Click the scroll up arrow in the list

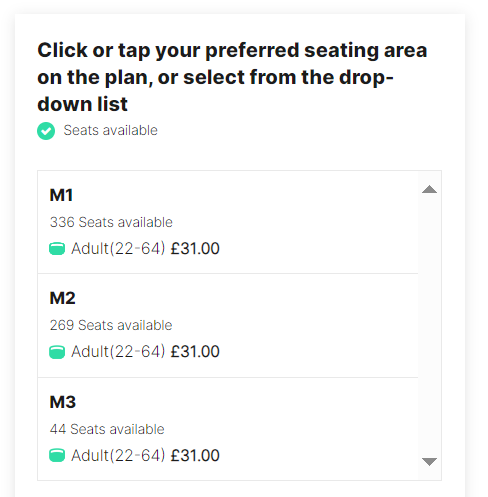(x=429, y=189)
